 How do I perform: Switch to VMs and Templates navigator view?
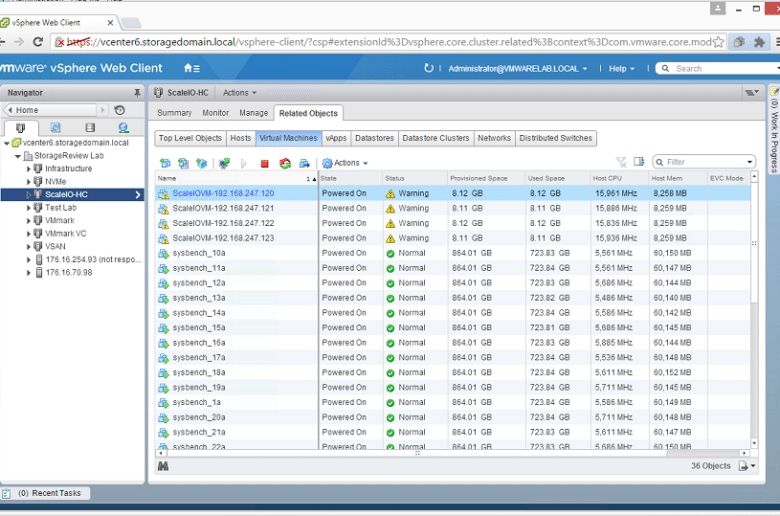[x=55, y=128]
